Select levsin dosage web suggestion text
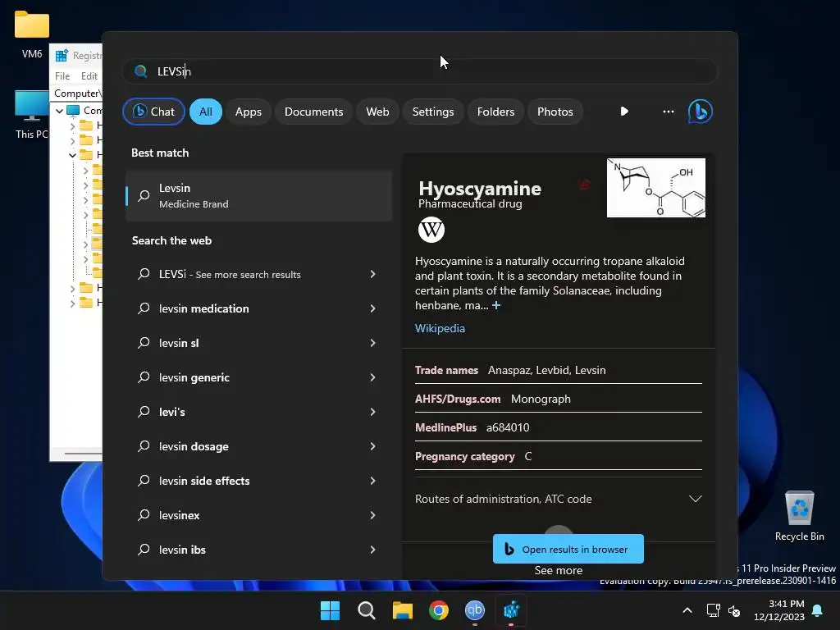840x630 pixels. [x=194, y=446]
